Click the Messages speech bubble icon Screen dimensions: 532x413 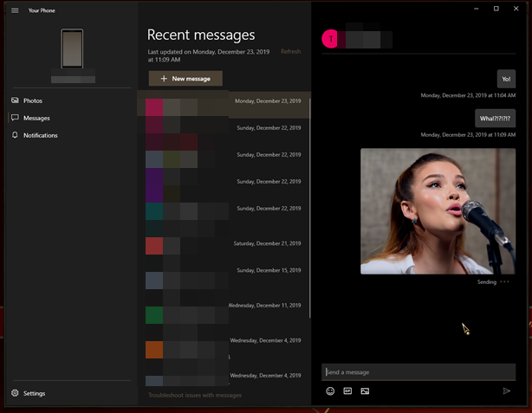point(15,118)
